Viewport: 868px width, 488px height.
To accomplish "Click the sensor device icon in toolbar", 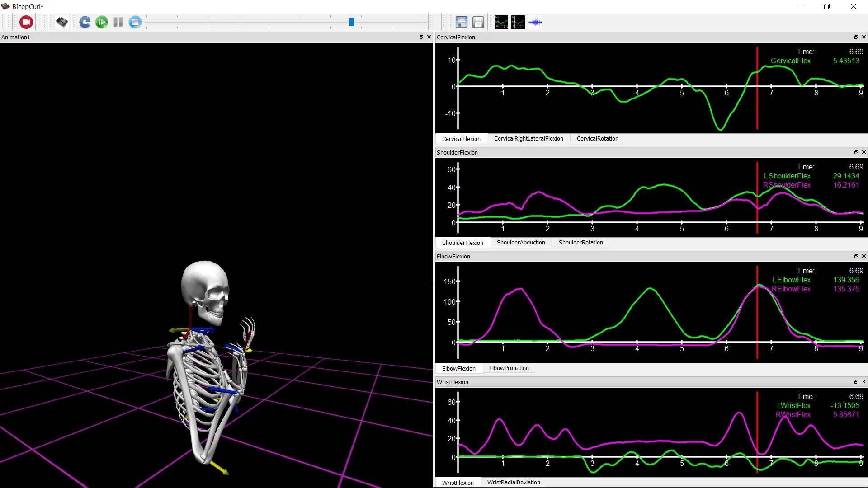I will click(x=62, y=22).
